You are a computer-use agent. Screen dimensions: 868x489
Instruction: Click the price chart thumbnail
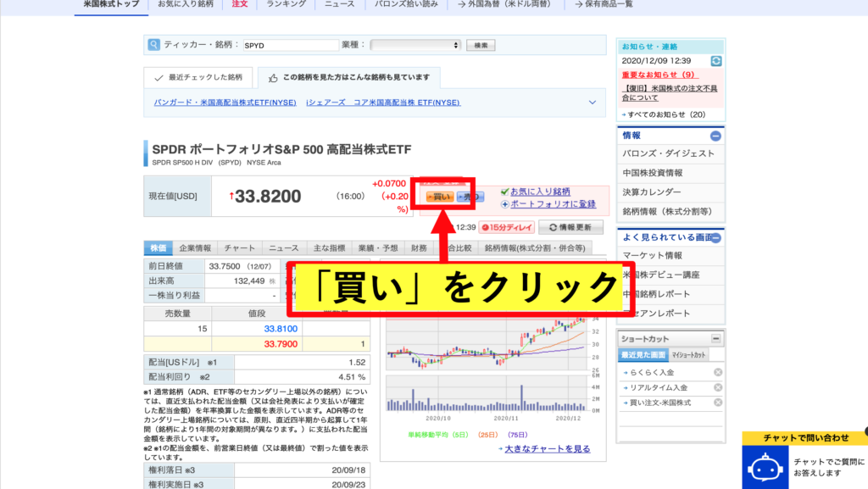point(492,365)
